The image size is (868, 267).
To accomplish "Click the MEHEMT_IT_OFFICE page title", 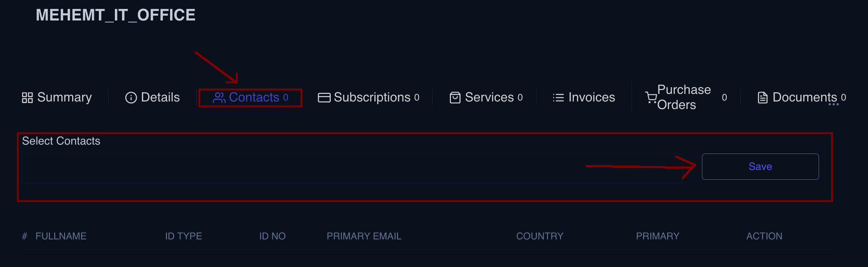I will (x=116, y=15).
